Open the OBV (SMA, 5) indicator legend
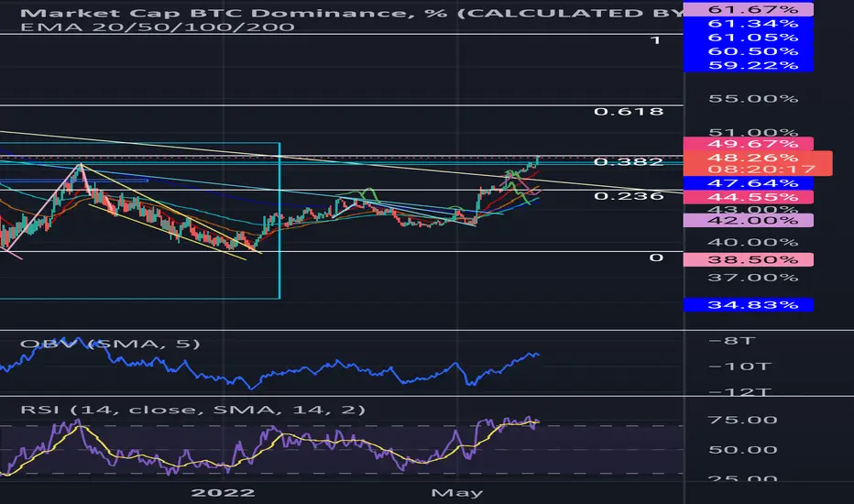 click(109, 344)
